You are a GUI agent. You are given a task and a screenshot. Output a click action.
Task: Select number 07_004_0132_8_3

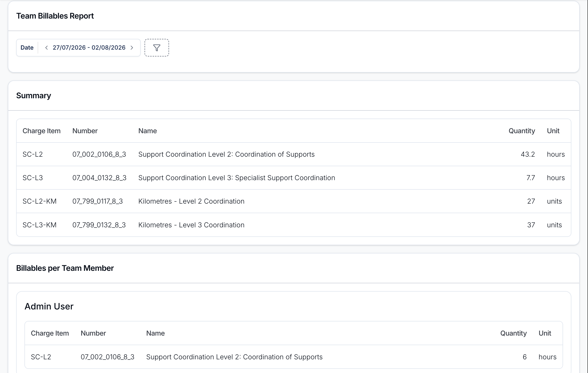tap(99, 178)
